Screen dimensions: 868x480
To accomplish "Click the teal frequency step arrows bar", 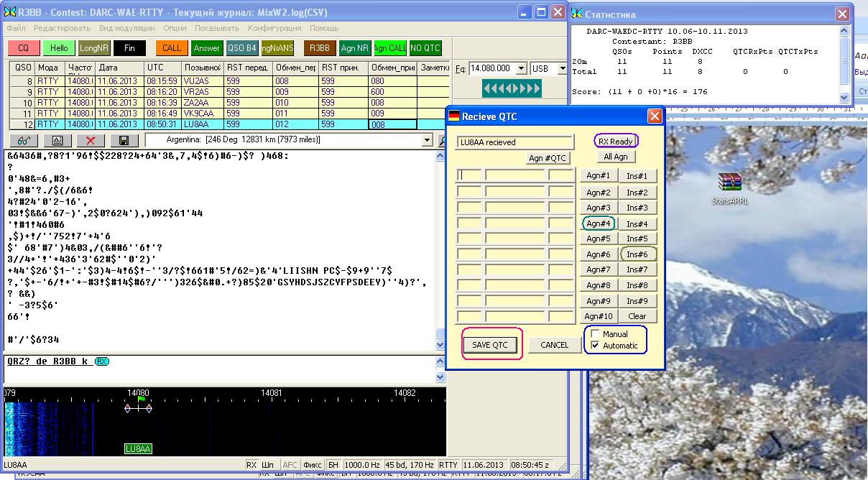I will [512, 88].
